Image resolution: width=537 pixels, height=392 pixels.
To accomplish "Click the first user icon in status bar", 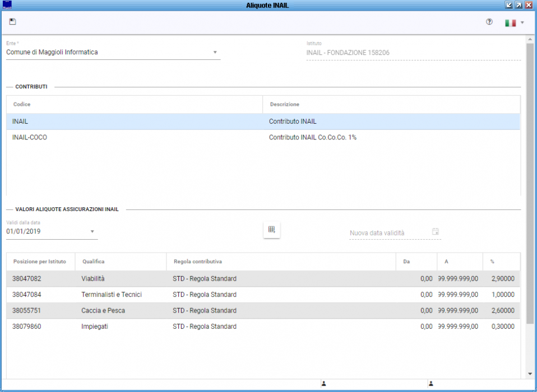I will (323, 384).
